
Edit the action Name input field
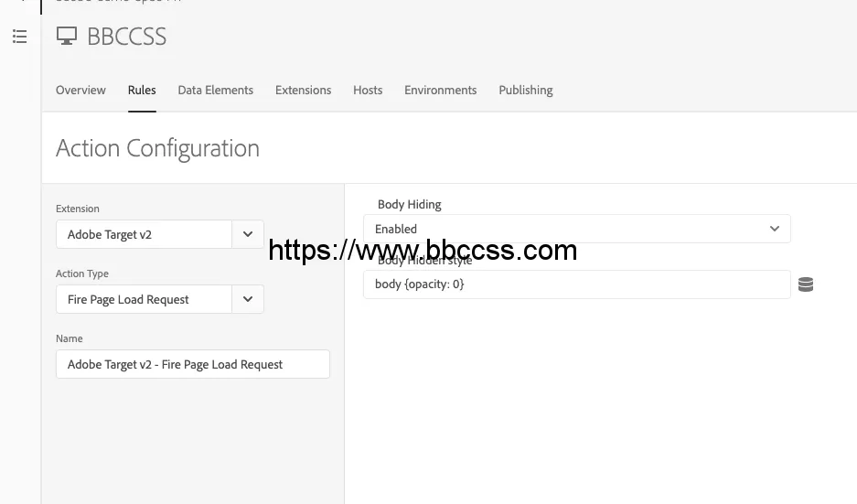pyautogui.click(x=193, y=365)
